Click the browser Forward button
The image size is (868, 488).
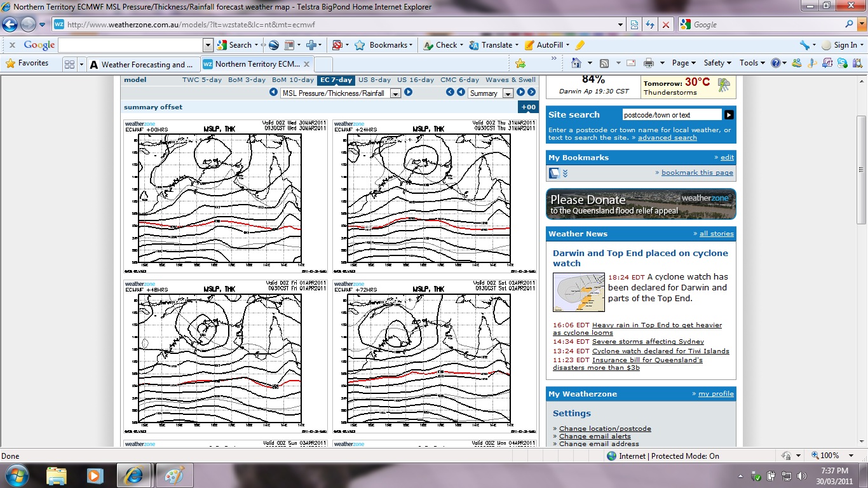click(x=28, y=24)
